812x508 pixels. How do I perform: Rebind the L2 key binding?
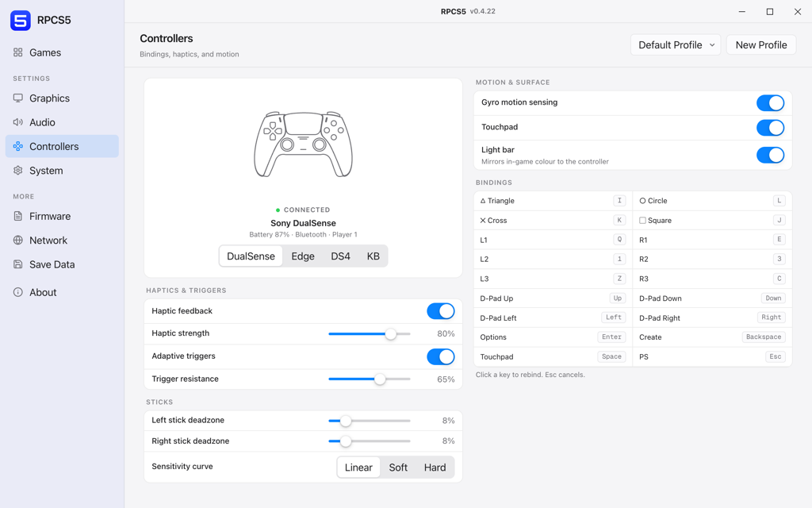[x=619, y=259]
